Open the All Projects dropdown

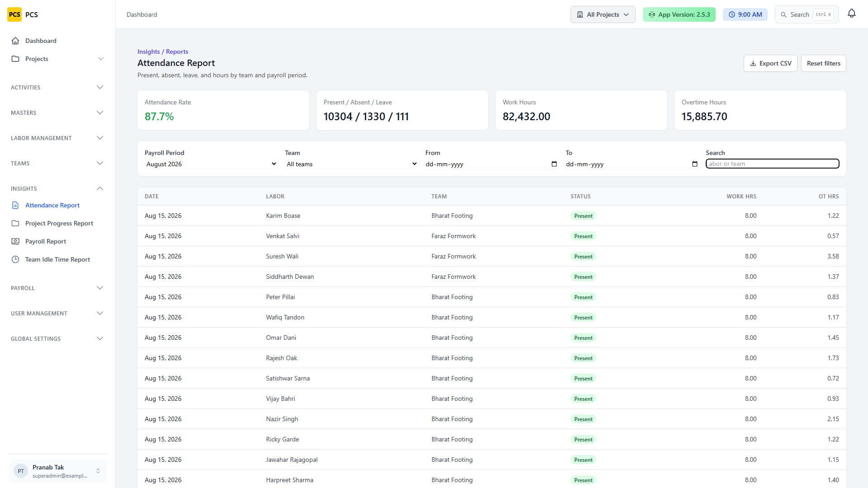603,14
